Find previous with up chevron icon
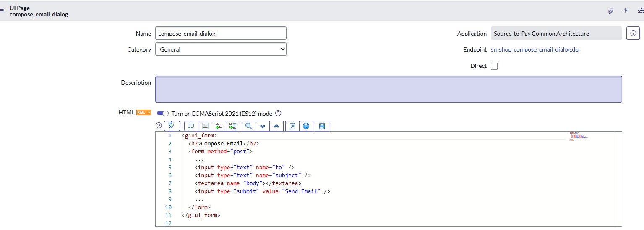The height and width of the screenshot is (230, 644). (x=276, y=126)
